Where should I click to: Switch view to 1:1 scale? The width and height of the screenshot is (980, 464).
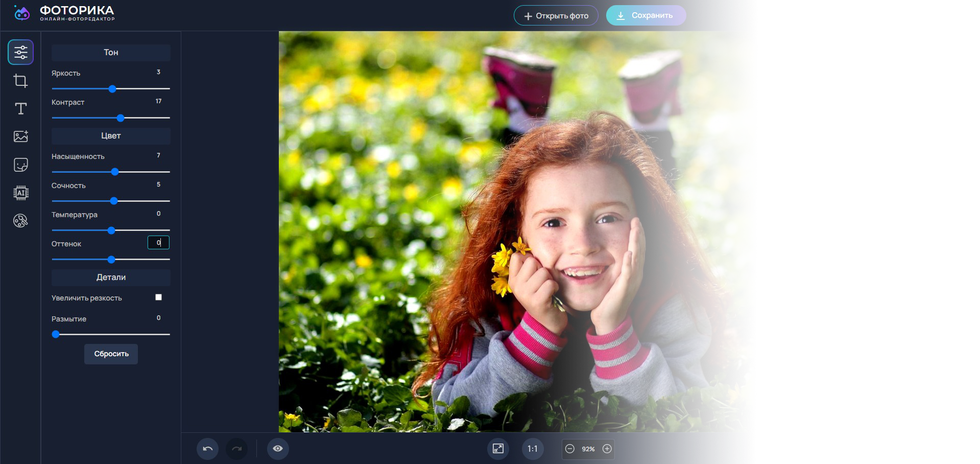coord(533,449)
